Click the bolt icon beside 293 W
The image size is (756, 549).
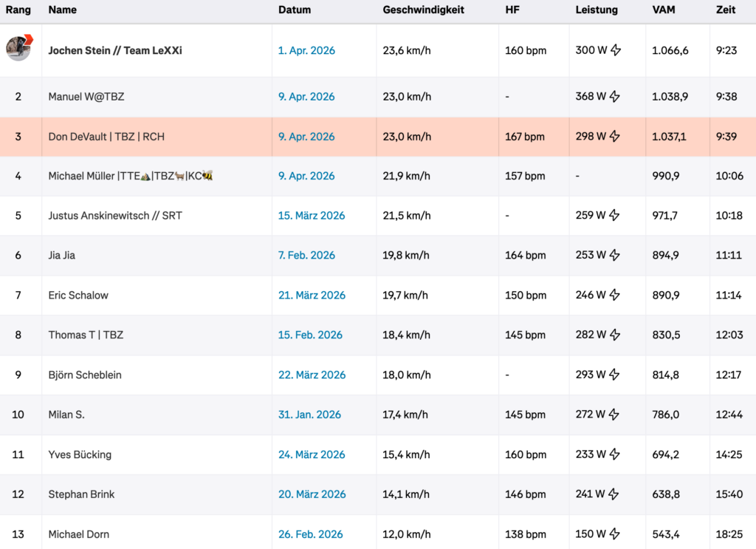(615, 375)
